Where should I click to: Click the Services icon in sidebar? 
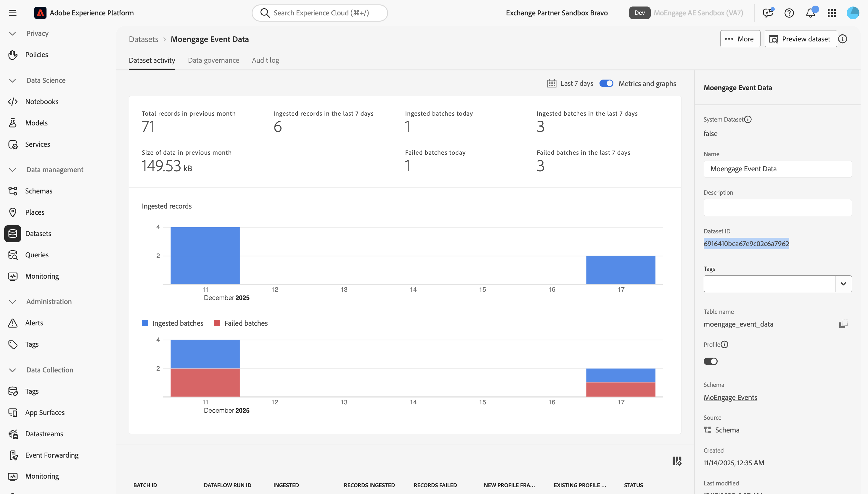click(x=13, y=144)
